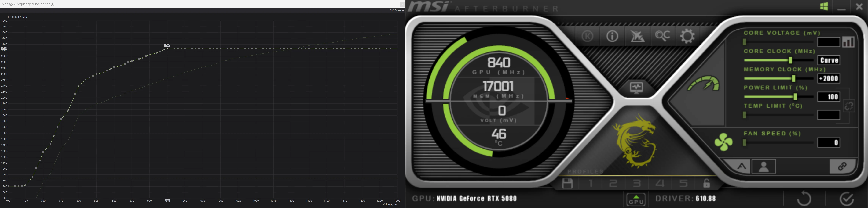This screenshot has width=868, height=208.
Task: Toggle start with Windows logo icon
Action: tap(824, 6)
